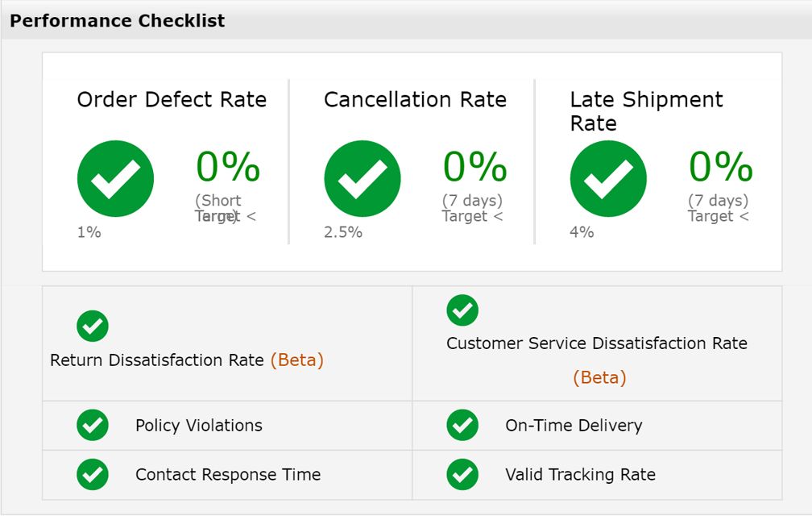This screenshot has height=516, width=812.
Task: Click the Late Shipment Rate green checkmark icon
Action: point(607,179)
